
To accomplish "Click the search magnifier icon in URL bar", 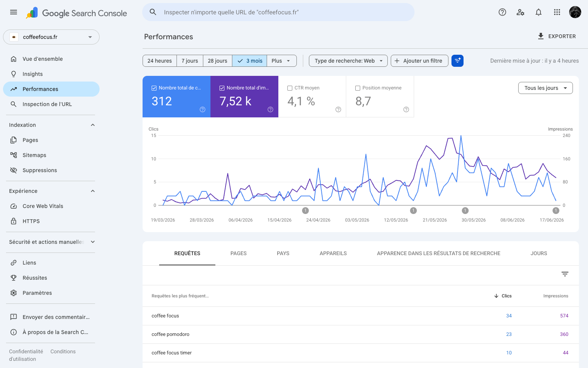I will pos(153,12).
